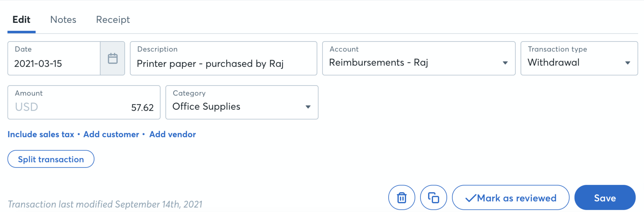
Task: Click Include sales tax
Action: click(41, 134)
